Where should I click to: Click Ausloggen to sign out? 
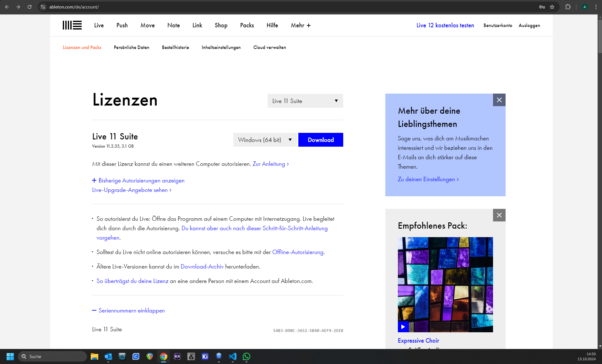pyautogui.click(x=529, y=25)
